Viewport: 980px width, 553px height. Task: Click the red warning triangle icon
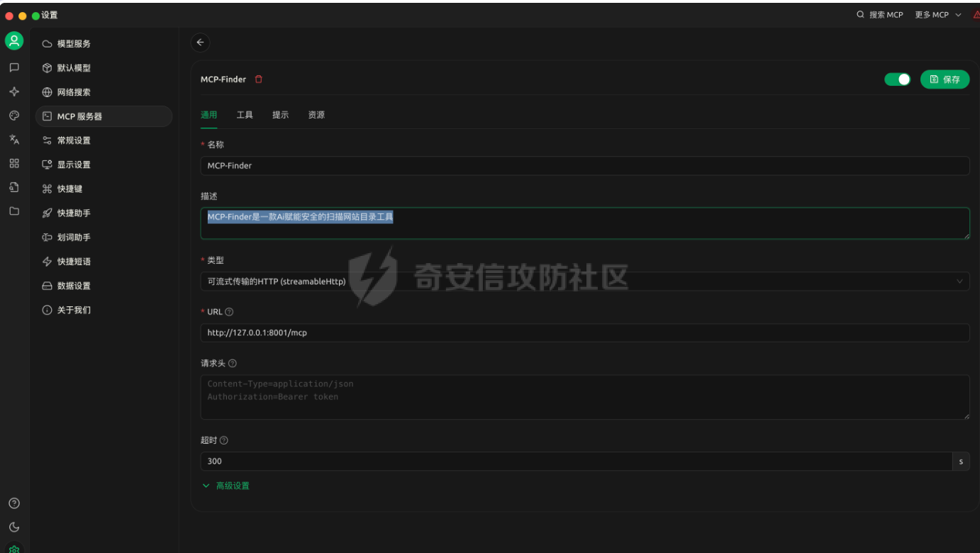(976, 15)
